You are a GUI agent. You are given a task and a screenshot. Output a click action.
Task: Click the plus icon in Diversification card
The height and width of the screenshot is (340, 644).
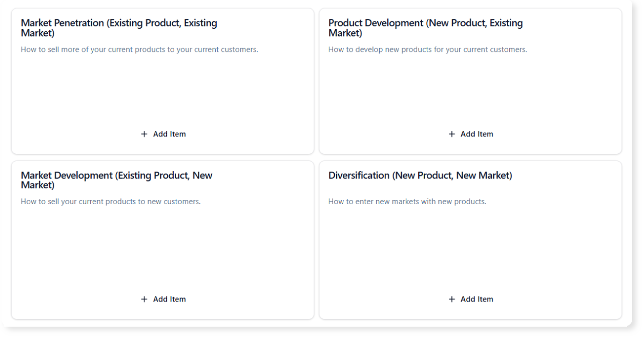pyautogui.click(x=451, y=299)
